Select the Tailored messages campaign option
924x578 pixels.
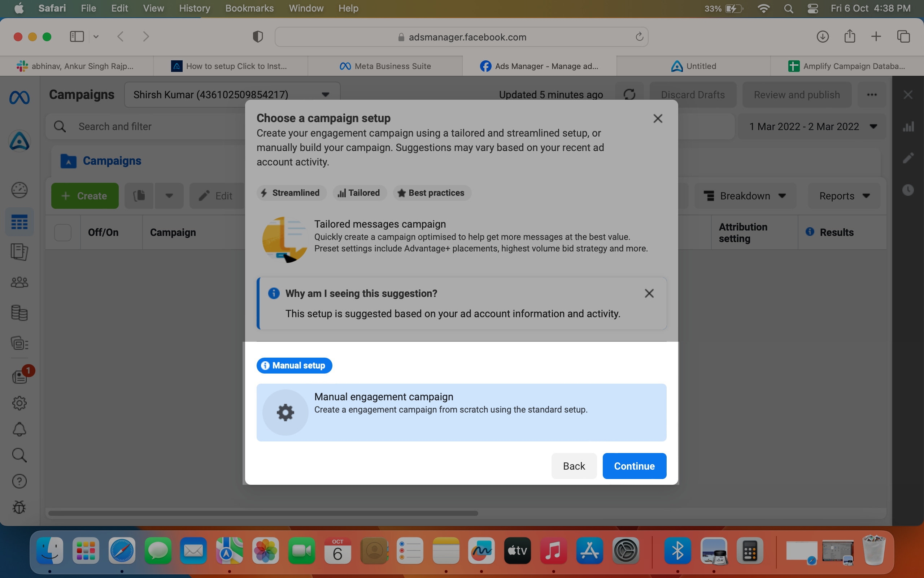coord(461,239)
